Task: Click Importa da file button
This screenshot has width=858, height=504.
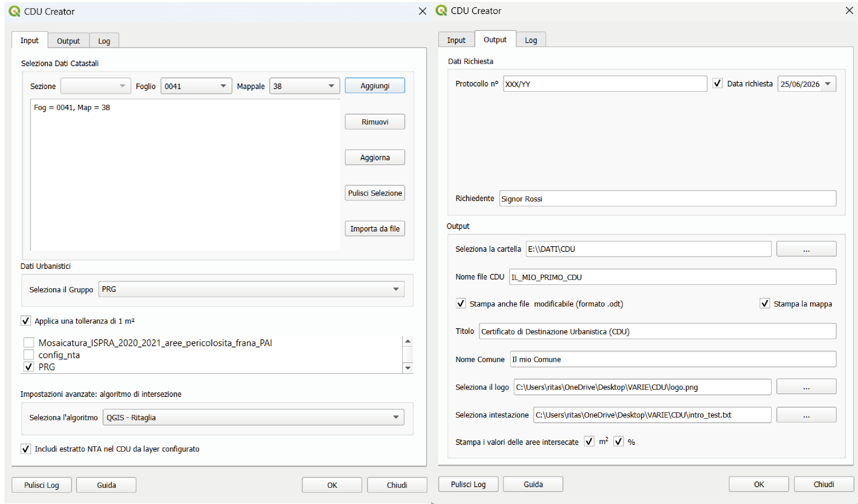Action: pos(375,228)
